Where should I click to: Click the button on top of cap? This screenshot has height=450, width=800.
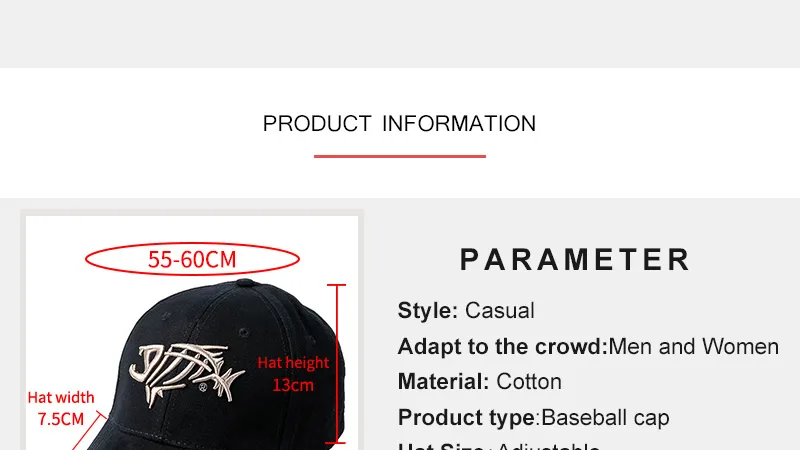(x=245, y=282)
